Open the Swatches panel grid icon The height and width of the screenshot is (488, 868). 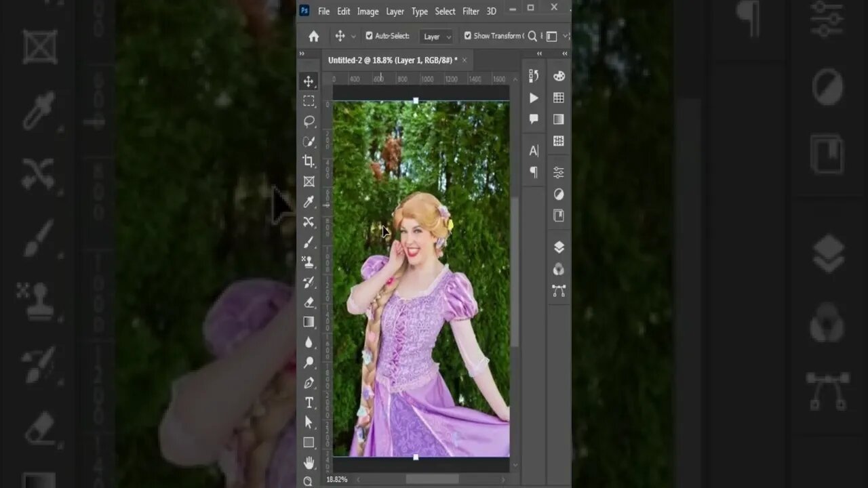[x=559, y=98]
